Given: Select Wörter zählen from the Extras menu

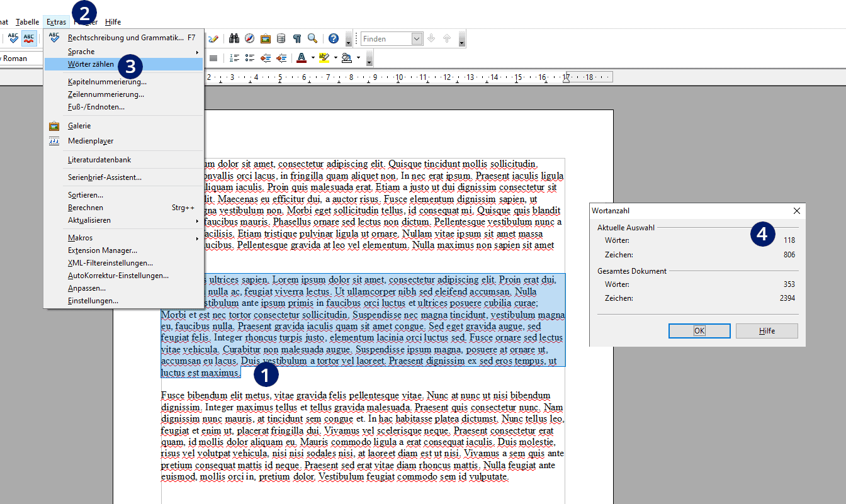Looking at the screenshot, I should click(123, 64).
